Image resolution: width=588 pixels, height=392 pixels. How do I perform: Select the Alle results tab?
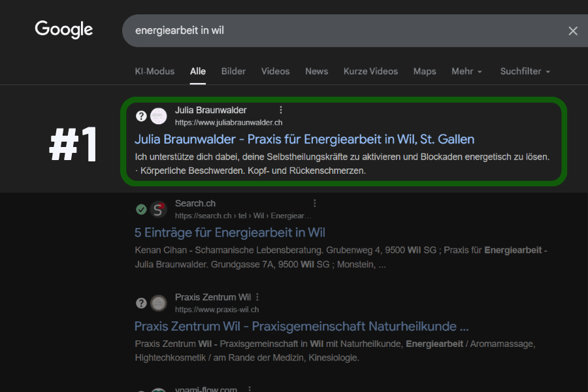tap(197, 71)
